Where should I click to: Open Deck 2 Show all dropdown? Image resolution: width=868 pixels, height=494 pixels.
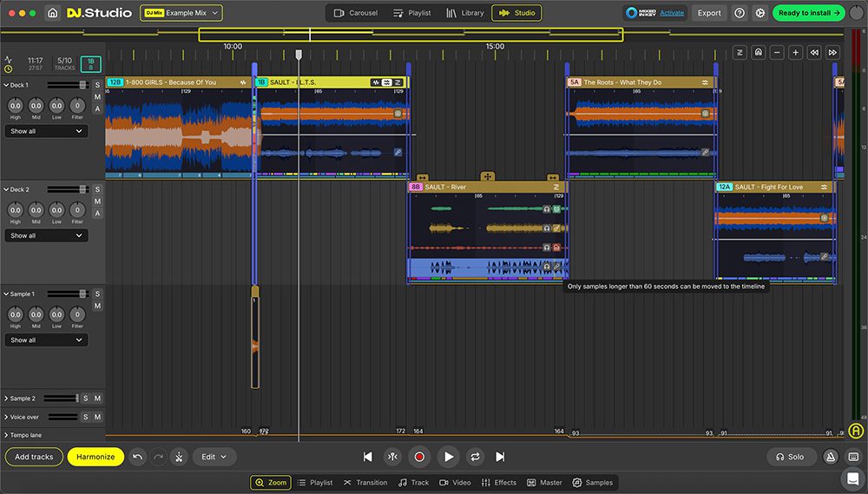tap(46, 235)
